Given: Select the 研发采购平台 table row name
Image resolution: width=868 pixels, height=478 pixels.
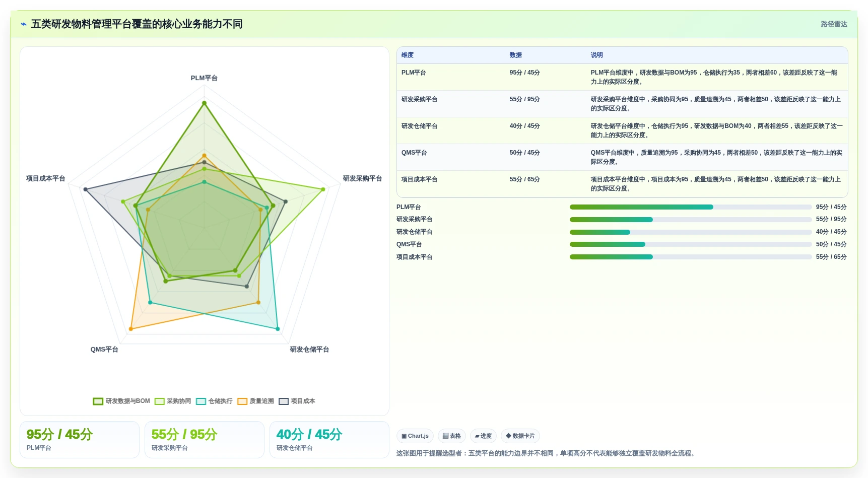Looking at the screenshot, I should tap(419, 99).
